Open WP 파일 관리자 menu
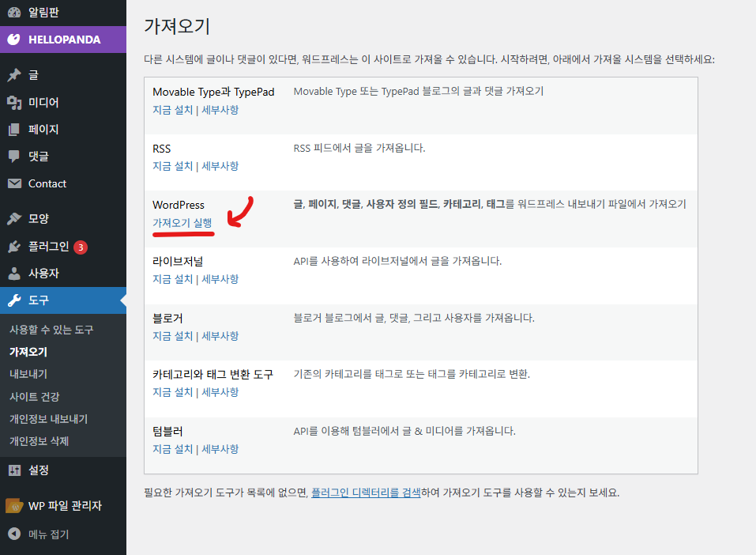 point(63,506)
